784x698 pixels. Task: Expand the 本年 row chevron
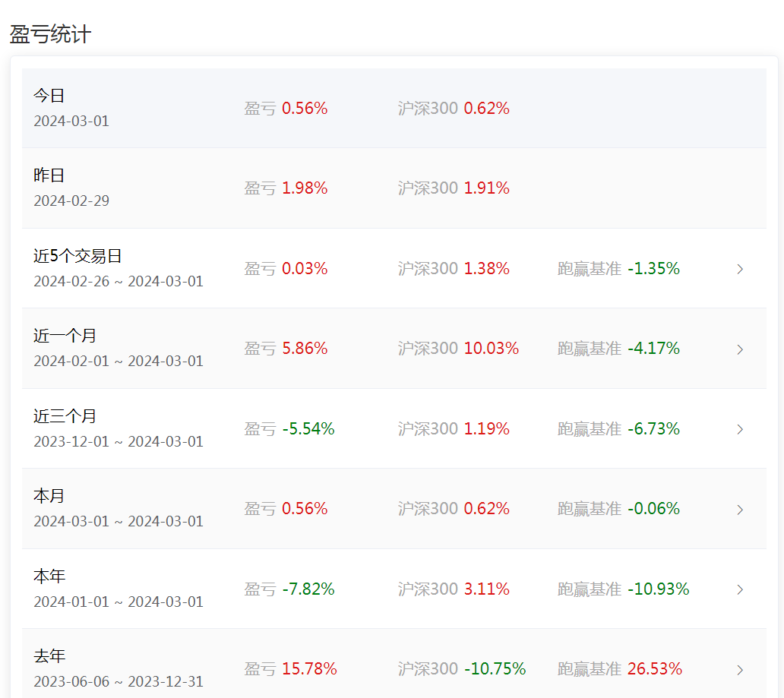(740, 589)
